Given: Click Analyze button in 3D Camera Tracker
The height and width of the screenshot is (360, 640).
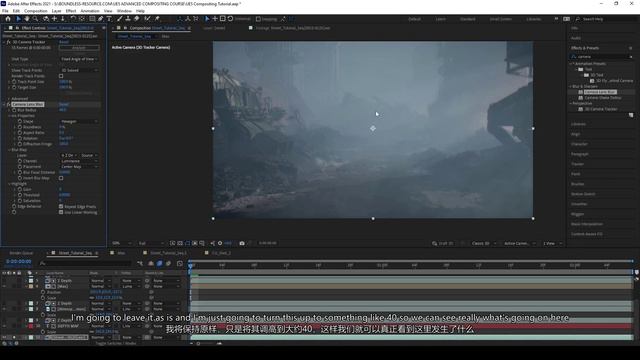Looking at the screenshot, I should [x=79, y=48].
